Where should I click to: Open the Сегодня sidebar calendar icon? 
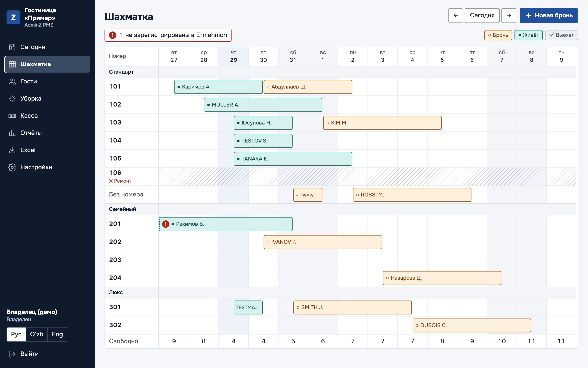tap(12, 47)
